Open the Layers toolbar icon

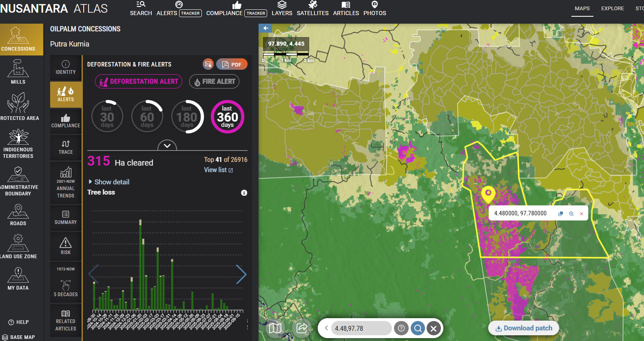point(282,9)
